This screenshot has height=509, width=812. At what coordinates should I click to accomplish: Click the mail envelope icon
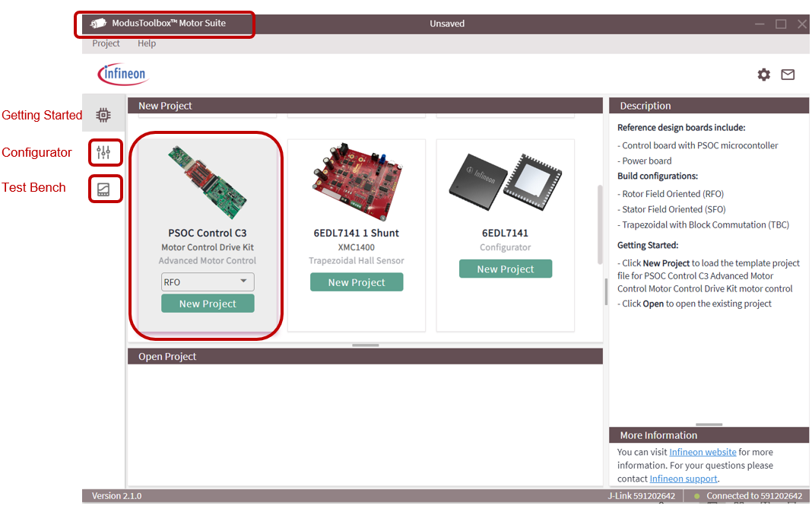pos(788,75)
